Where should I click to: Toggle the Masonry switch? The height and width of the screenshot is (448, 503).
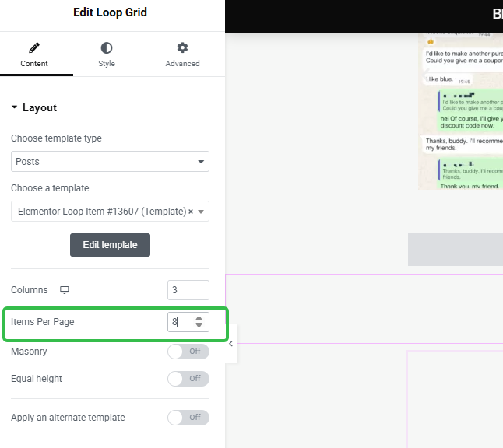click(x=188, y=352)
